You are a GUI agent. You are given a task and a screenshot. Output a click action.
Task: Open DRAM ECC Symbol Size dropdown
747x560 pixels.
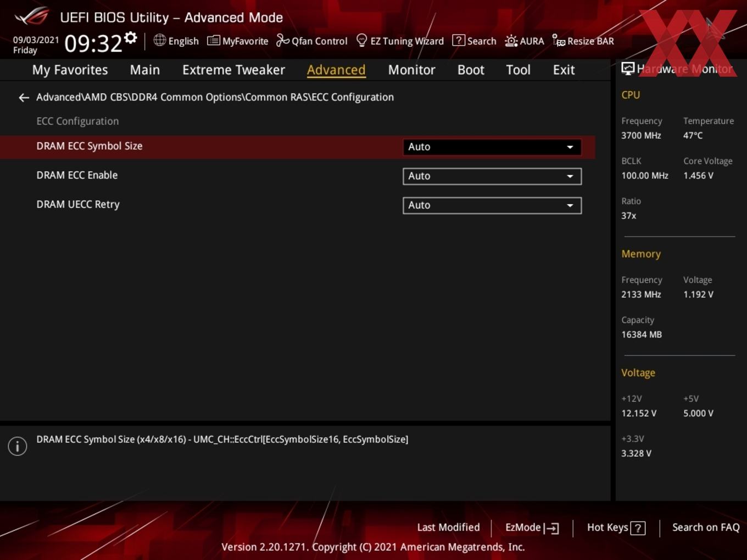(492, 147)
